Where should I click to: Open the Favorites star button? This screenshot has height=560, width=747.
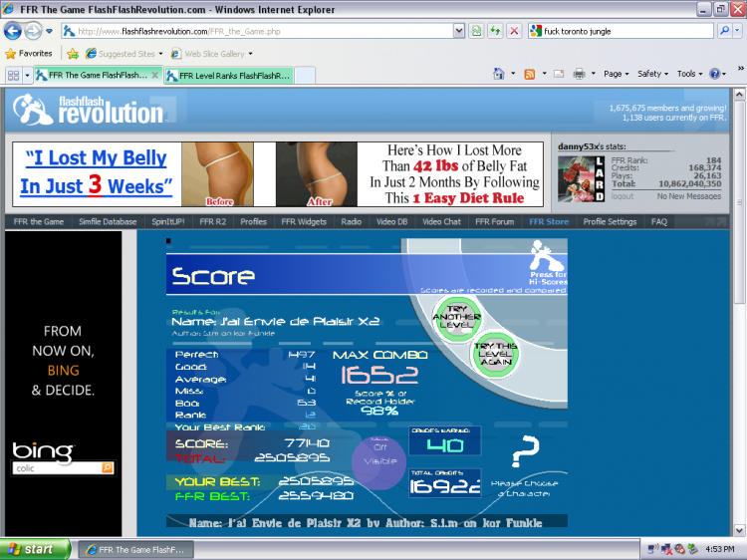[29, 54]
